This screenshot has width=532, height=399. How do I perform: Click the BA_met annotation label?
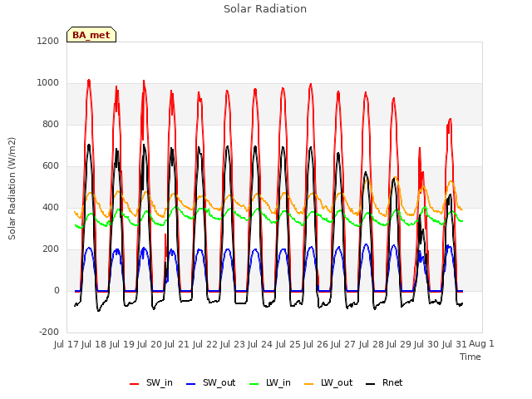(x=91, y=35)
